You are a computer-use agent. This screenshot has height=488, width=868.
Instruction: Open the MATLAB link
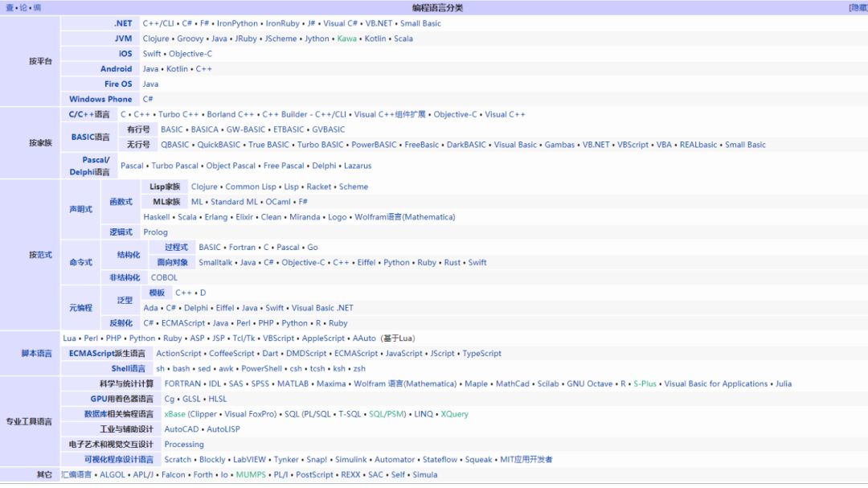point(293,383)
